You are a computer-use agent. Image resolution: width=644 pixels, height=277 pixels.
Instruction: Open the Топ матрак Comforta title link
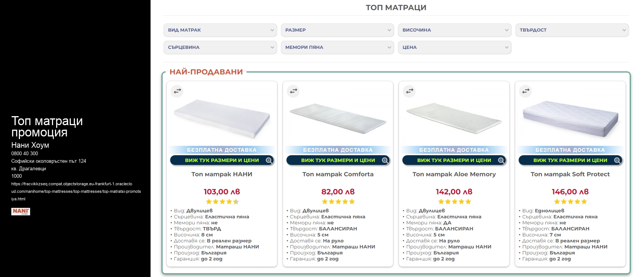click(x=338, y=174)
